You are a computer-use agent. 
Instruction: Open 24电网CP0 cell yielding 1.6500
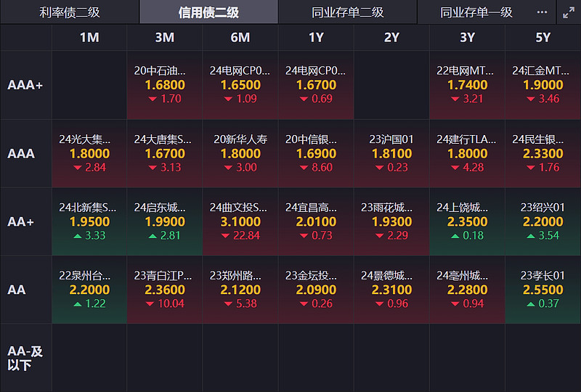click(x=240, y=85)
